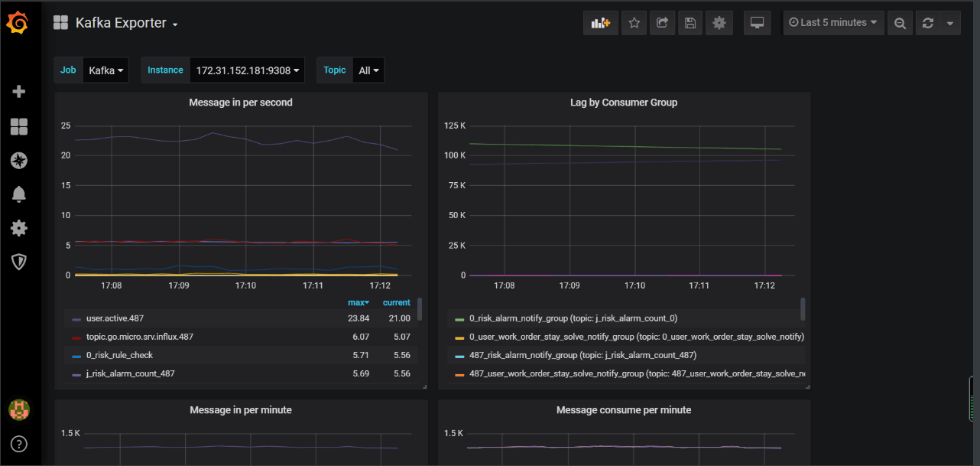Screen dimensions: 980x466
Task: Open the Create plus menu in sidebar
Action: tap(19, 92)
